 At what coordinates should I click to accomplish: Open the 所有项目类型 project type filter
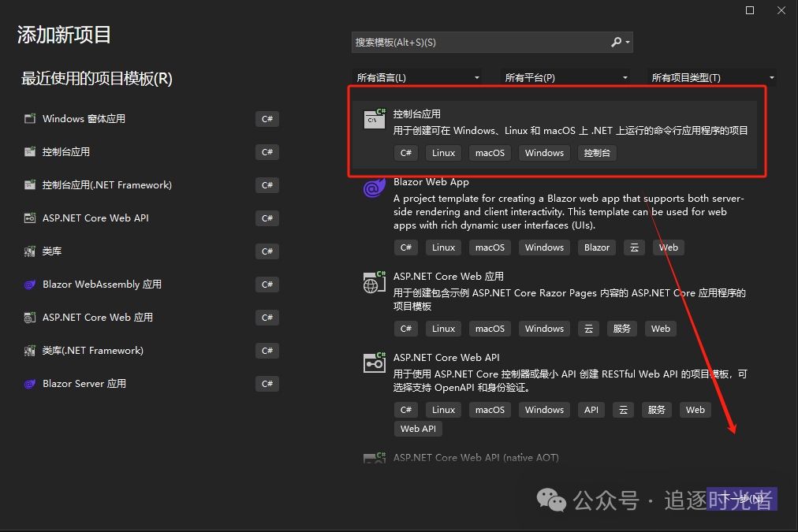(712, 78)
